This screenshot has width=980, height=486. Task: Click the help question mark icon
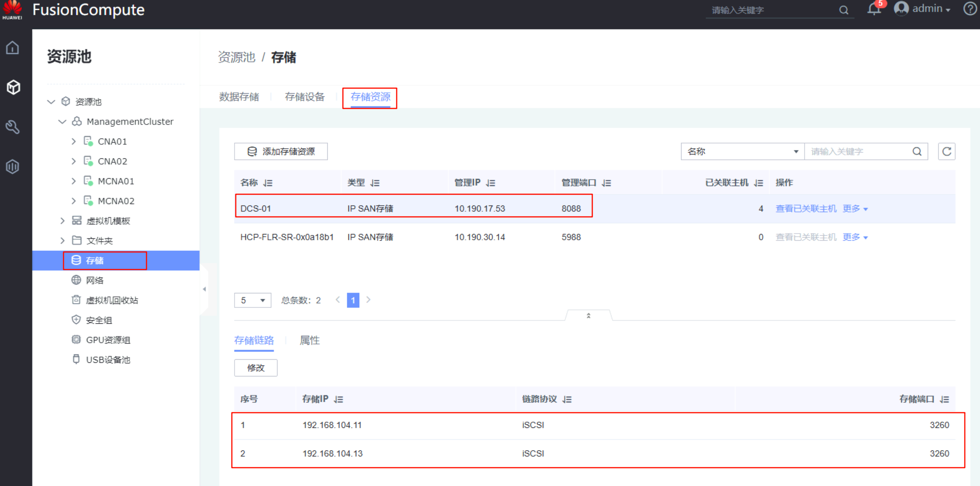point(969,9)
